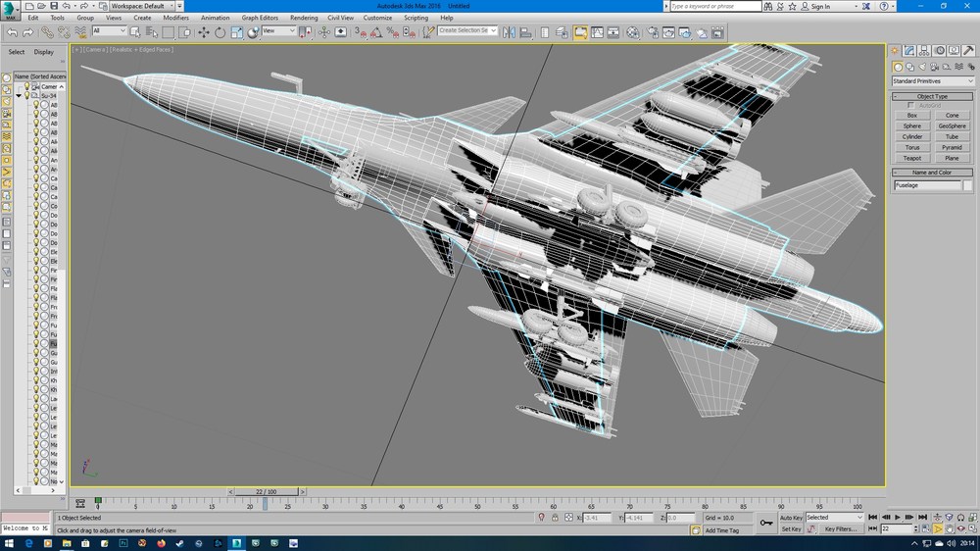Activate Select and Move tool
The width and height of the screenshot is (980, 551).
coord(204,32)
